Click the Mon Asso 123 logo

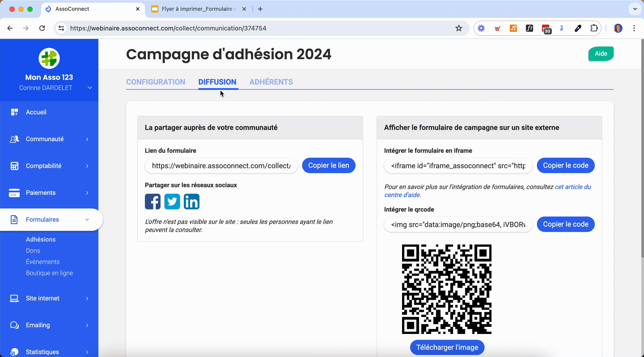pos(49,58)
